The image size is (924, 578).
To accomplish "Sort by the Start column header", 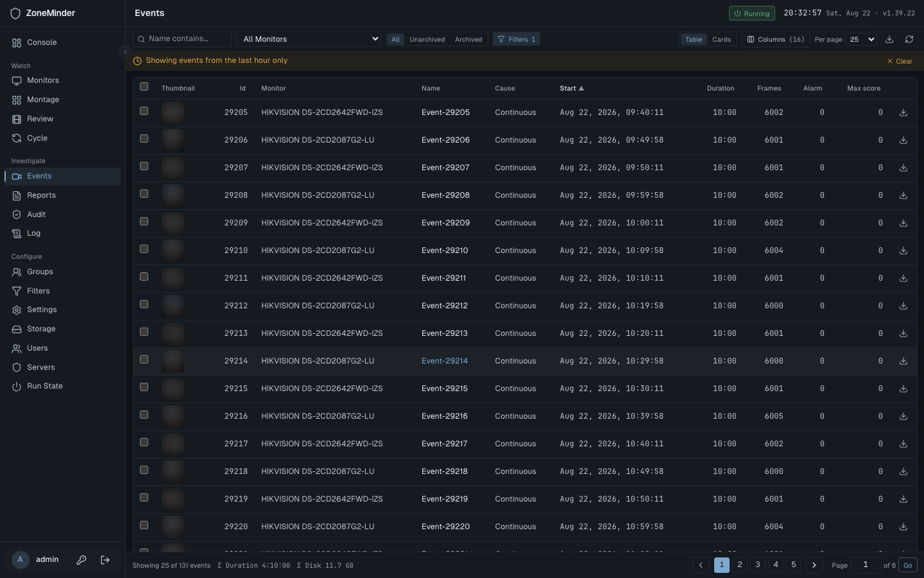I will tap(572, 88).
